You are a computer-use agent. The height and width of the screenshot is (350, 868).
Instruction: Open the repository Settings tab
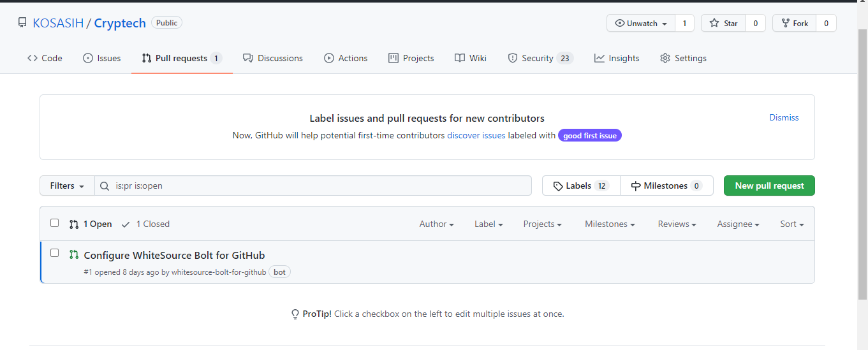[683, 58]
